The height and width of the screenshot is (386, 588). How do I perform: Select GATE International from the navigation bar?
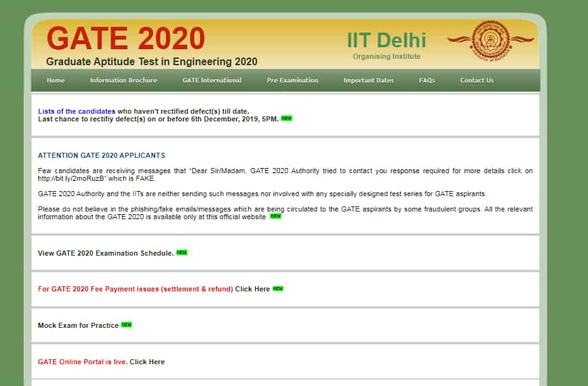[x=212, y=80]
